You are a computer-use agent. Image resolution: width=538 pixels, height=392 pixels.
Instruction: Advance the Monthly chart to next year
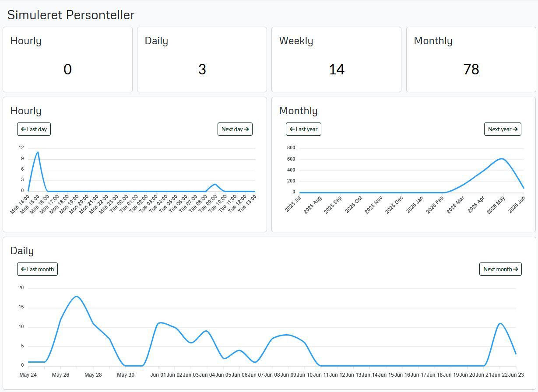[503, 129]
